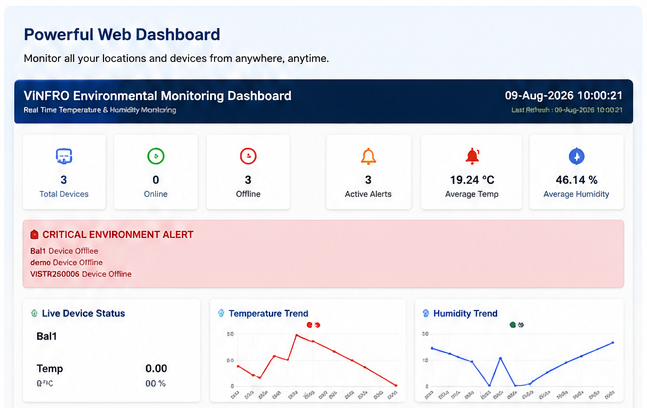Toggle the red legend dot in Temperature Trend
Screen dimensions: 647x408
tap(309, 325)
